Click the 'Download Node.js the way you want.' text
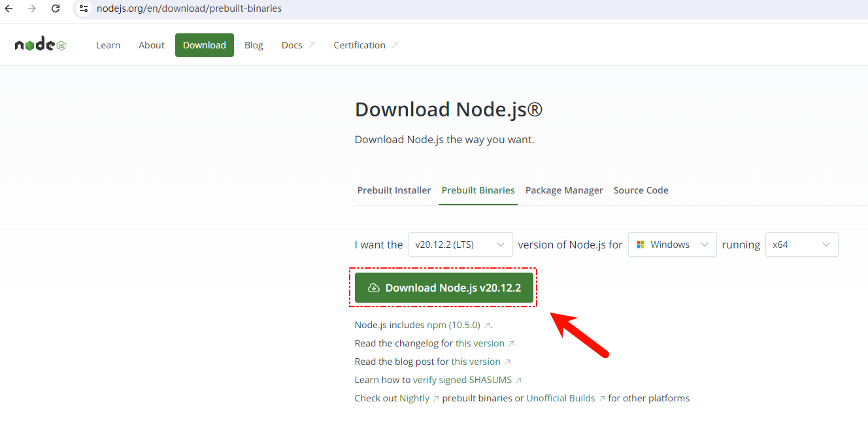 click(444, 140)
